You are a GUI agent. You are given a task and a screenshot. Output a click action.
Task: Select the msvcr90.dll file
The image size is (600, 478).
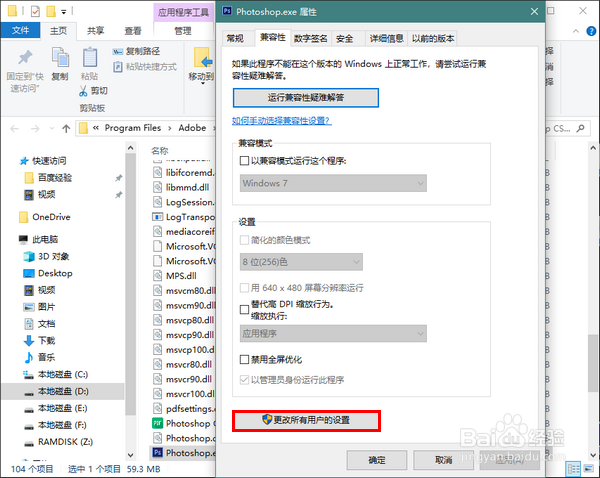click(184, 379)
